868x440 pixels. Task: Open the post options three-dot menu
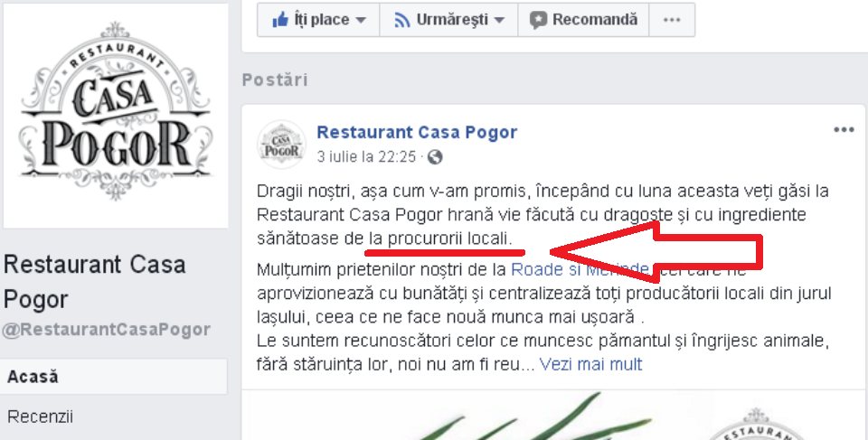[844, 130]
